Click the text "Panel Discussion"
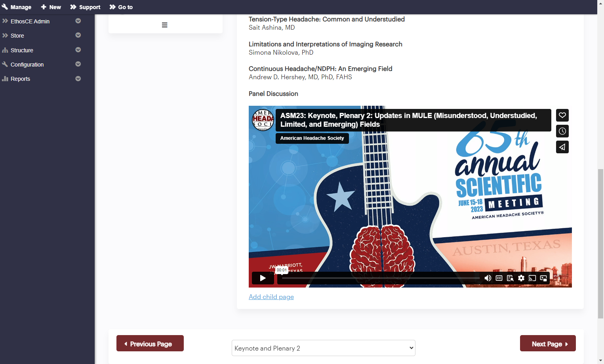 (x=273, y=94)
